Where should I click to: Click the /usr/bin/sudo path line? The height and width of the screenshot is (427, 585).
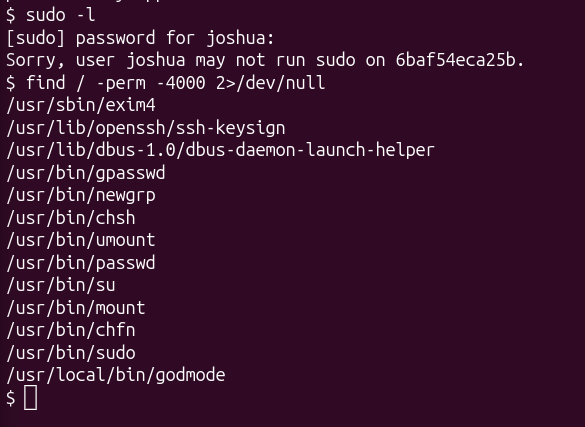pyautogui.click(x=71, y=353)
